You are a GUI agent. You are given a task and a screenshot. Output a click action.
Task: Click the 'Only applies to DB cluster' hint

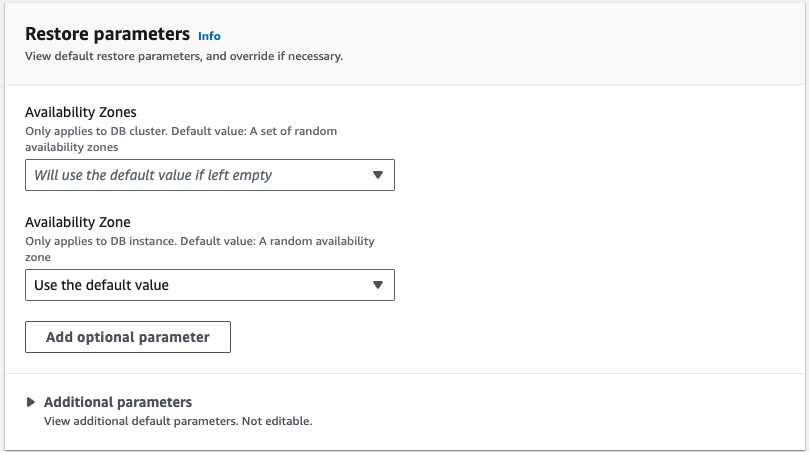tap(181, 139)
